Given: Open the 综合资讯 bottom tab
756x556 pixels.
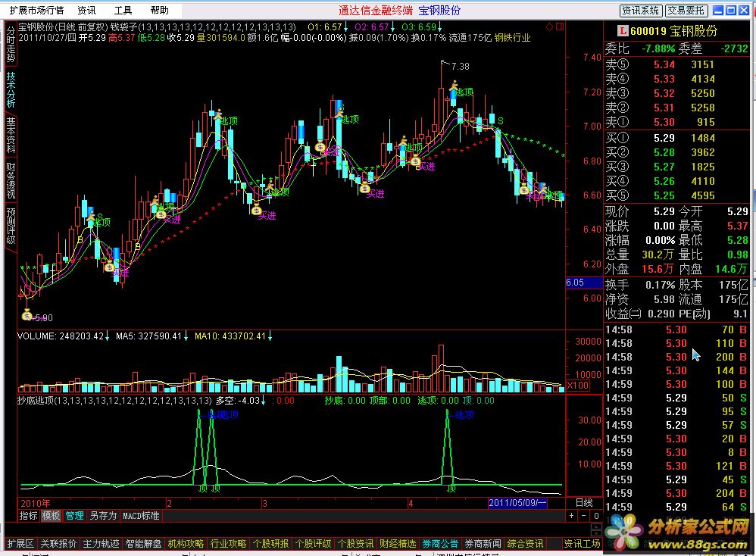Looking at the screenshot, I should coord(525,543).
